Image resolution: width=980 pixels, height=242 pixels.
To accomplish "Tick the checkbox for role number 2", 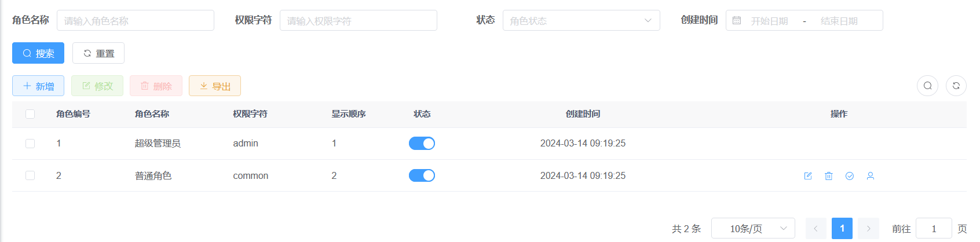I will click(30, 175).
